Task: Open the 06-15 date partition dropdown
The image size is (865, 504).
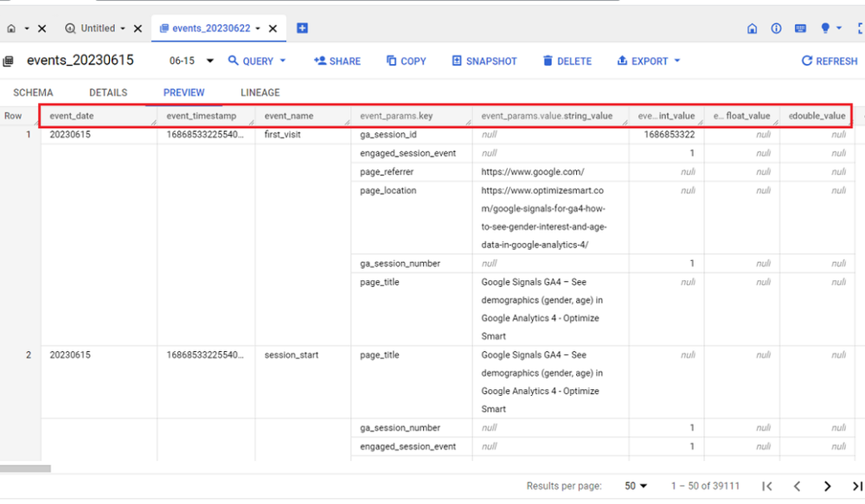Action: pyautogui.click(x=209, y=61)
